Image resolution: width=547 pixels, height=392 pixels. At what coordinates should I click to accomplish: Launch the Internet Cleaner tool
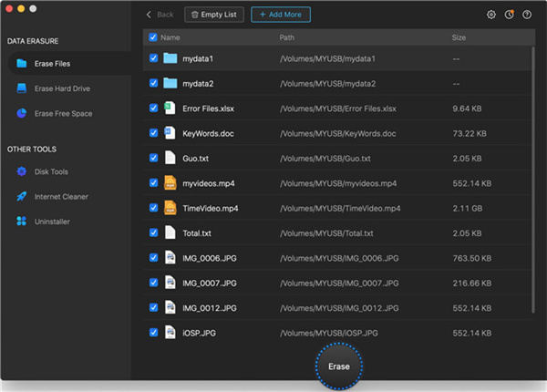(61, 196)
